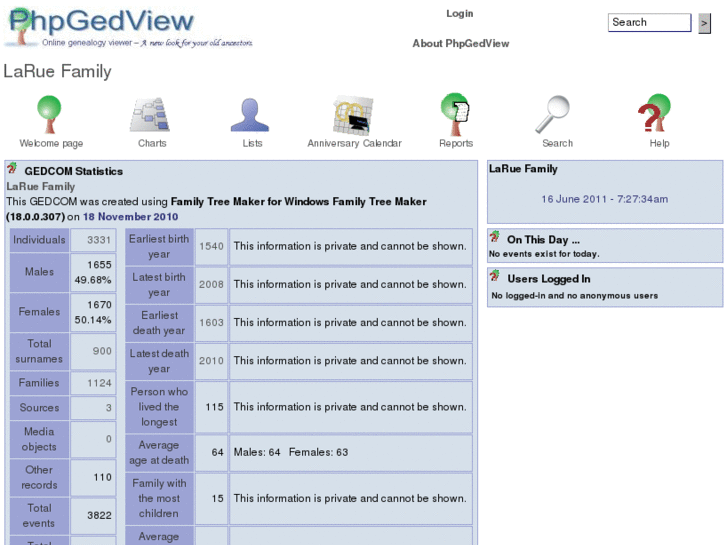
Task: Click the GEDCOM Statistics block title
Action: point(74,171)
